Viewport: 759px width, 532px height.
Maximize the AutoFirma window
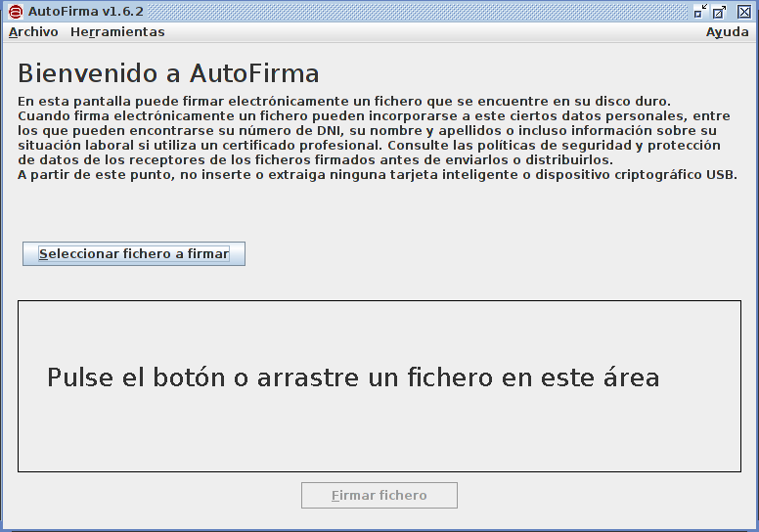point(720,12)
